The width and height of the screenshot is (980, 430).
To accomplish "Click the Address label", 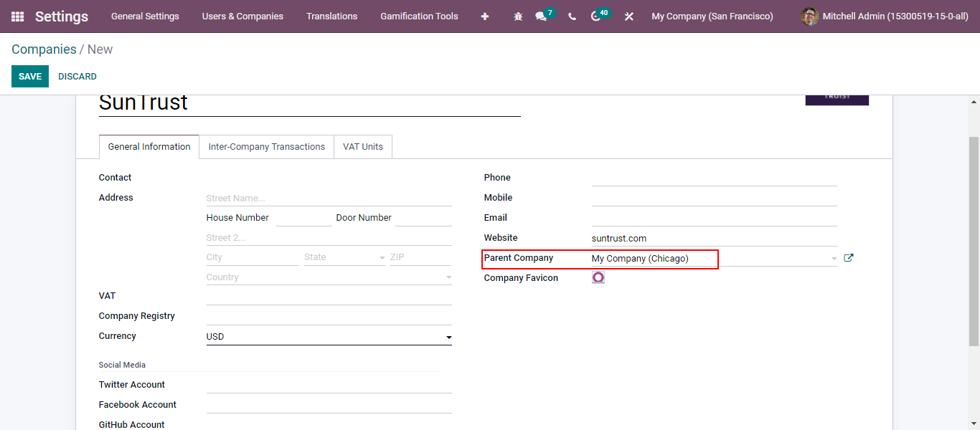I will pos(116,198).
